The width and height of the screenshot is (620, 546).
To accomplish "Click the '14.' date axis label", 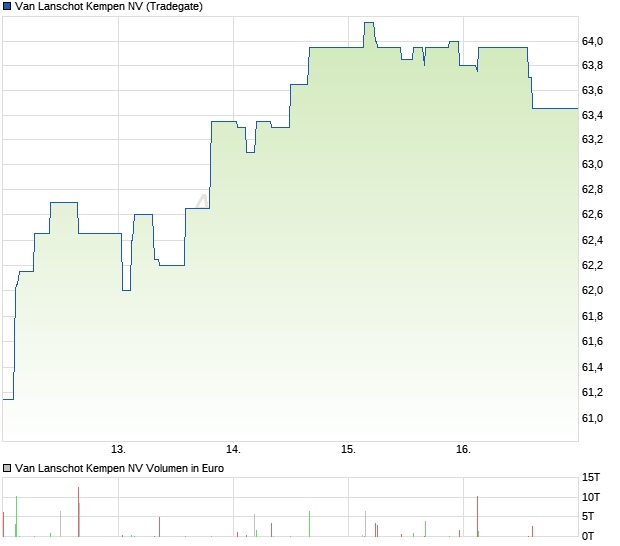I will [x=233, y=450].
